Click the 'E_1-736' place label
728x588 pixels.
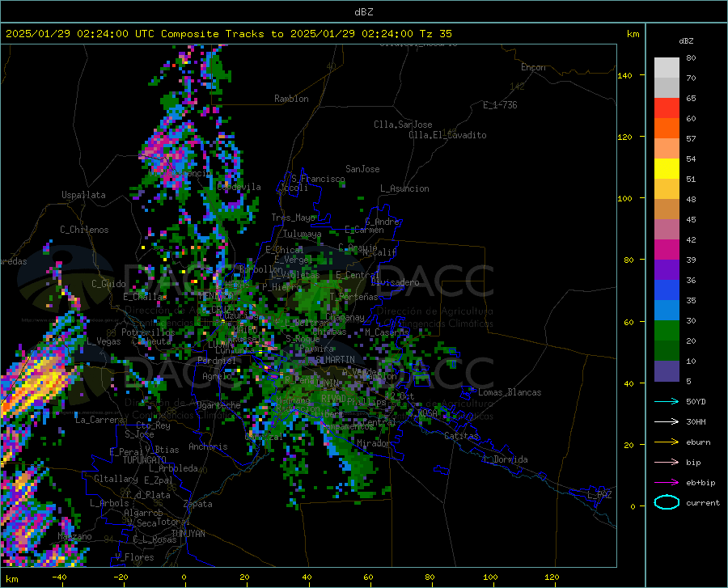point(500,105)
